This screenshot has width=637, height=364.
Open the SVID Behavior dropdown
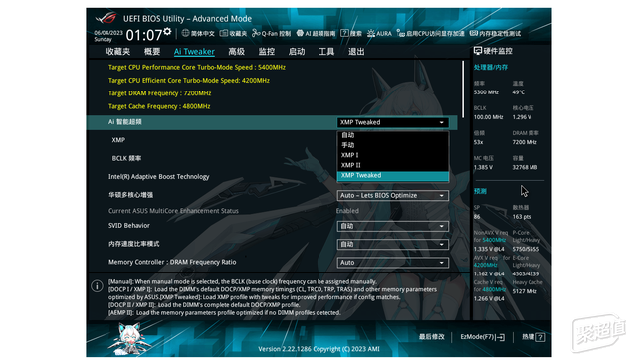(393, 226)
